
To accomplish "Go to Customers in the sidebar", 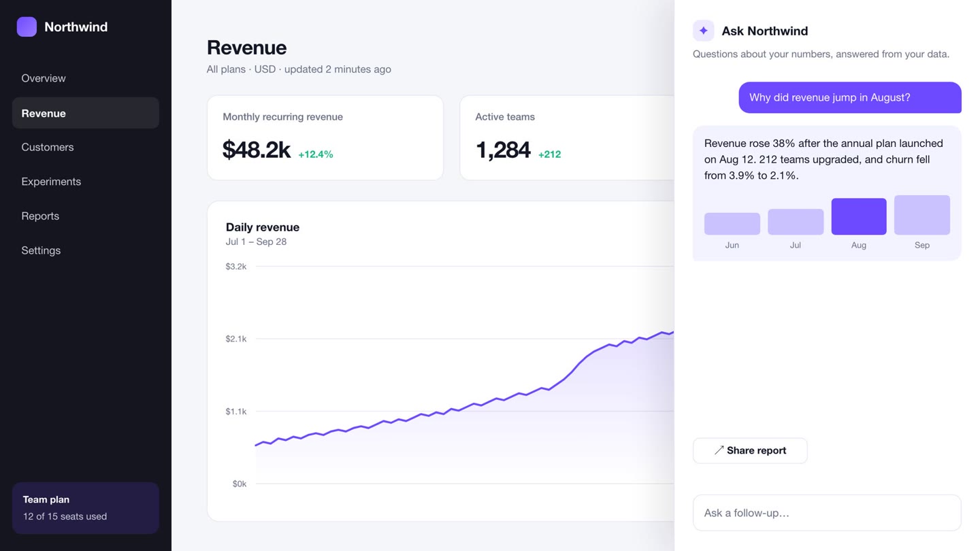I will tap(86, 147).
